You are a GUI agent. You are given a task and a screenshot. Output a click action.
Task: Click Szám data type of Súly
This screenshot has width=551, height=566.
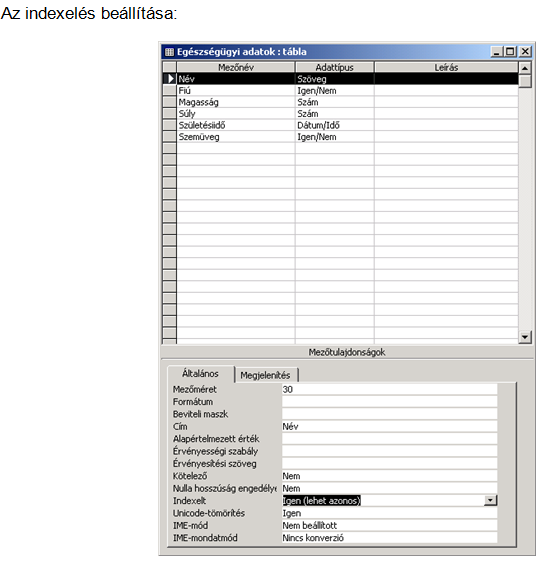pos(335,113)
